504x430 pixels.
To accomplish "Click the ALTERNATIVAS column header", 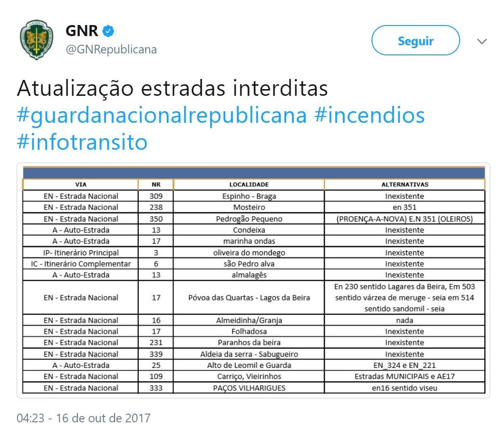I will 404,184.
